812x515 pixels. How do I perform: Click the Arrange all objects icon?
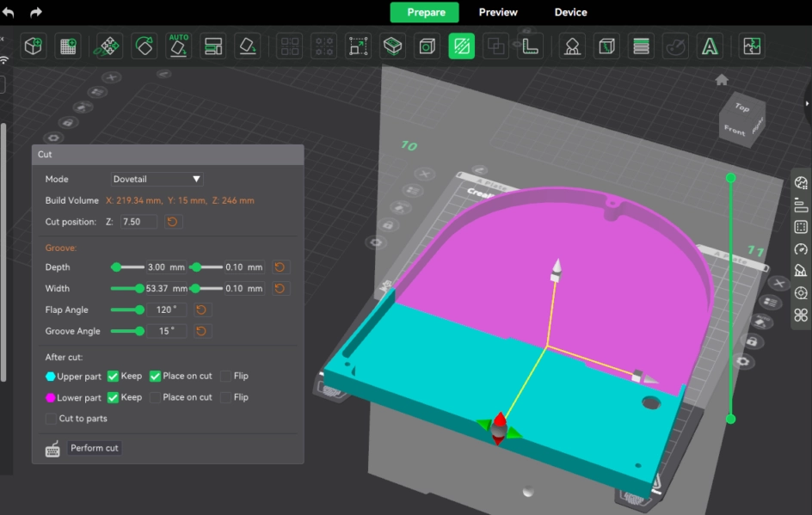click(x=212, y=46)
